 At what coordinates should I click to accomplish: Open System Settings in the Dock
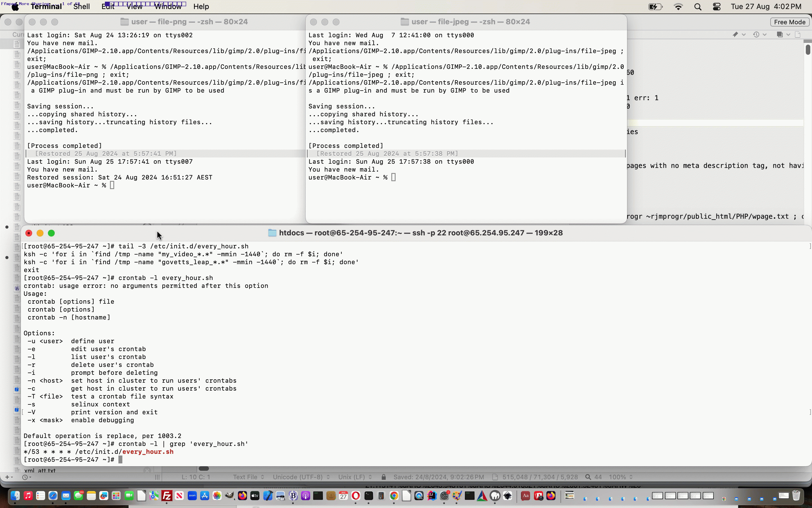tap(445, 496)
